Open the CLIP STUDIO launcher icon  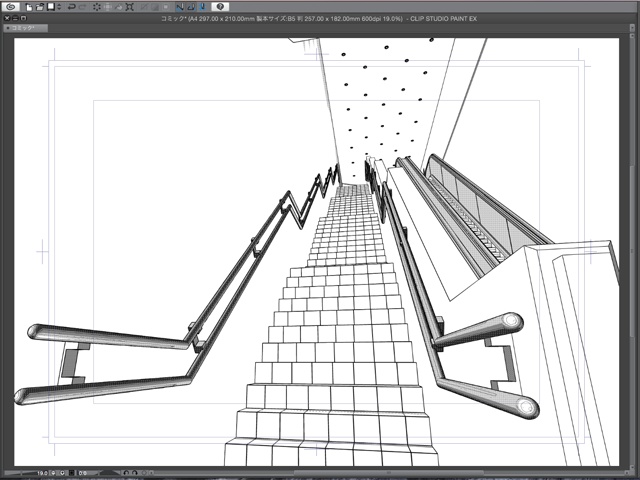click(x=11, y=7)
